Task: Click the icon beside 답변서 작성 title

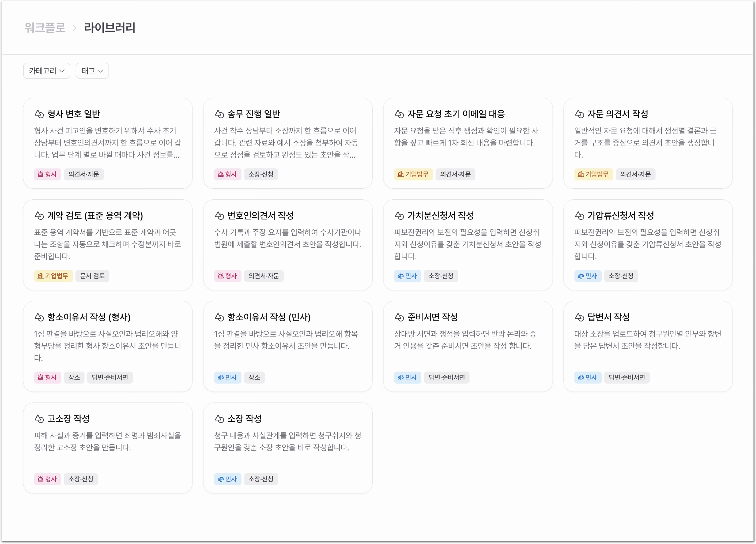Action: 579,317
